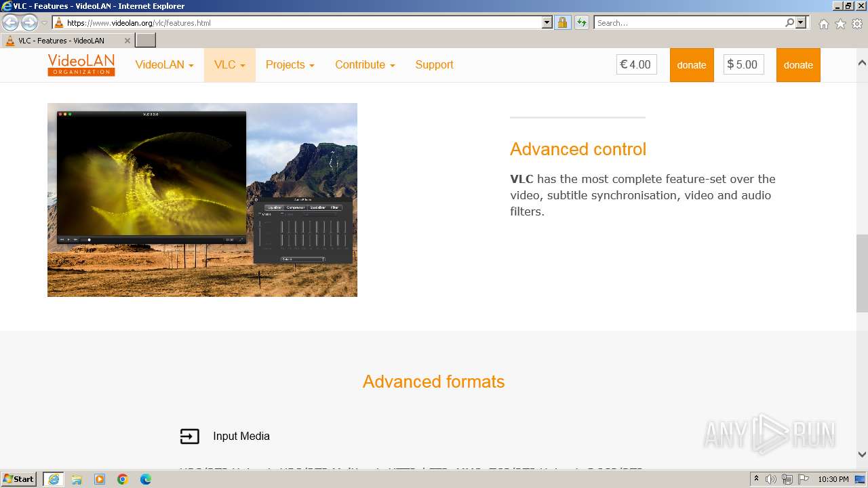The height and width of the screenshot is (488, 868).
Task: Click the euro donation amount field
Action: coord(637,65)
